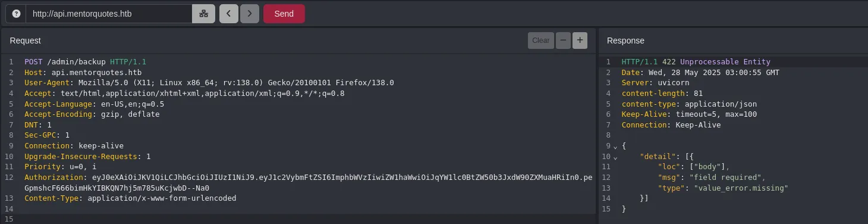This screenshot has width=868, height=224.
Task: Click into the Authorization header token
Action: point(309,182)
